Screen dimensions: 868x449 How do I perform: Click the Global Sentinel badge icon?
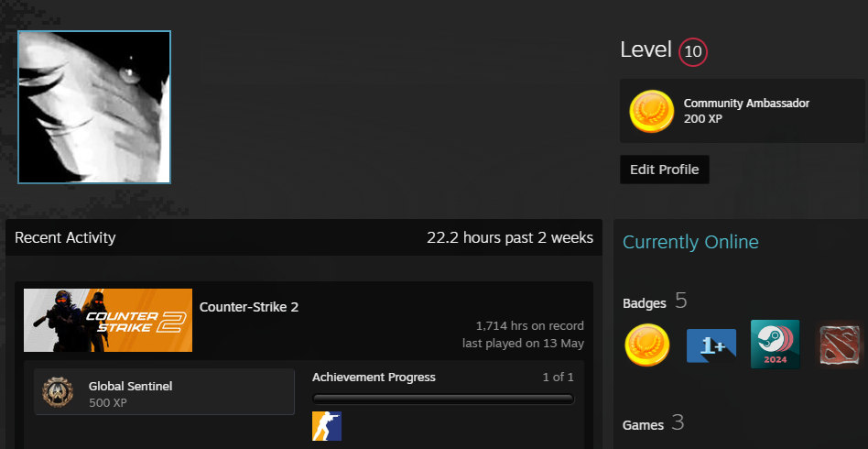tap(58, 392)
